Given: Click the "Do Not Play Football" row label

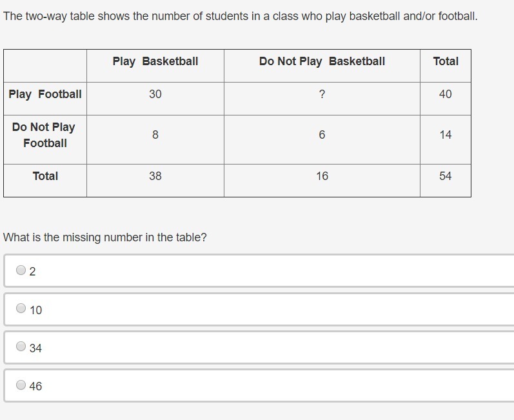Looking at the screenshot, I should [44, 135].
